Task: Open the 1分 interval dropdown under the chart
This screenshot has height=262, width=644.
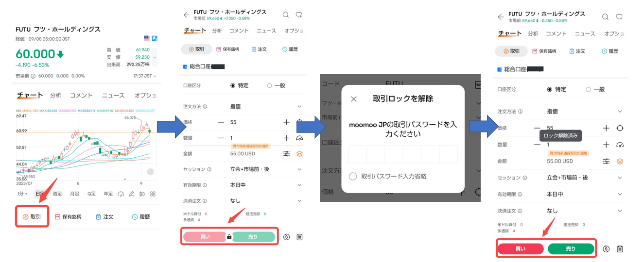Action: pos(22,194)
